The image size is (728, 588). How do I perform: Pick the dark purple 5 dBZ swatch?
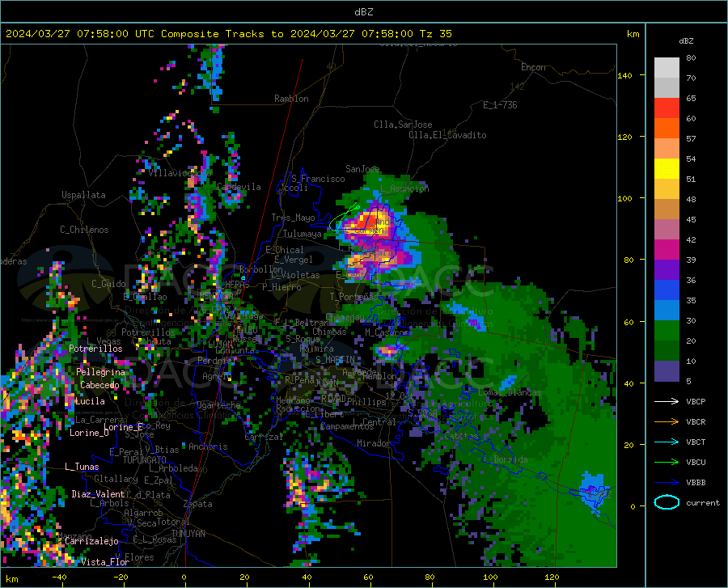(x=667, y=371)
